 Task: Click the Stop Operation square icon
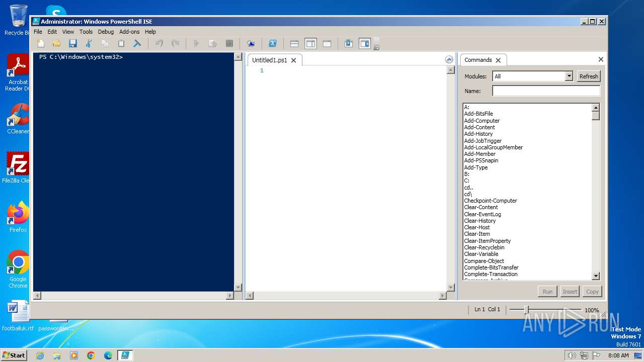click(229, 44)
